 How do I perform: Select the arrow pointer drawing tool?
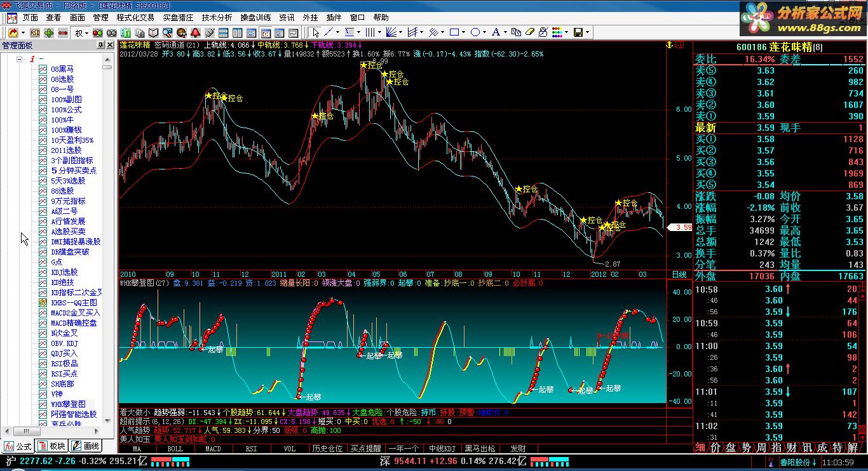click(x=316, y=32)
